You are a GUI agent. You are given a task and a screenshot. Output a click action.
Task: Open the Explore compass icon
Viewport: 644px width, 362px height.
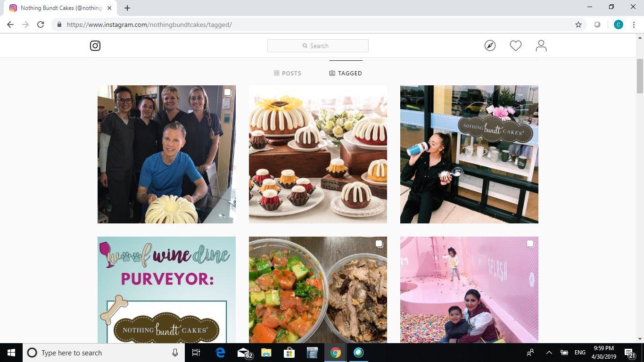coord(490,46)
